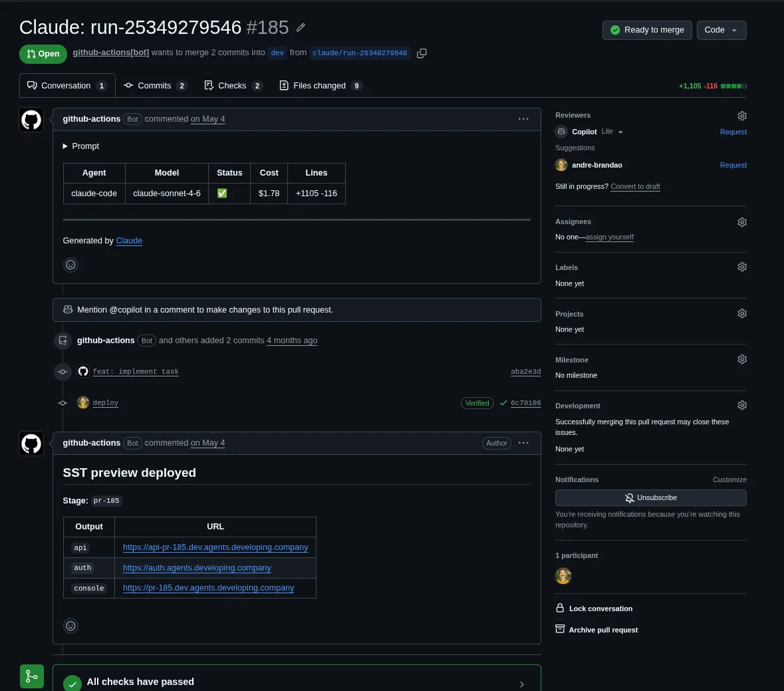Click github-actions avatar beside SST preview comment
The image size is (784, 691).
tap(31, 444)
